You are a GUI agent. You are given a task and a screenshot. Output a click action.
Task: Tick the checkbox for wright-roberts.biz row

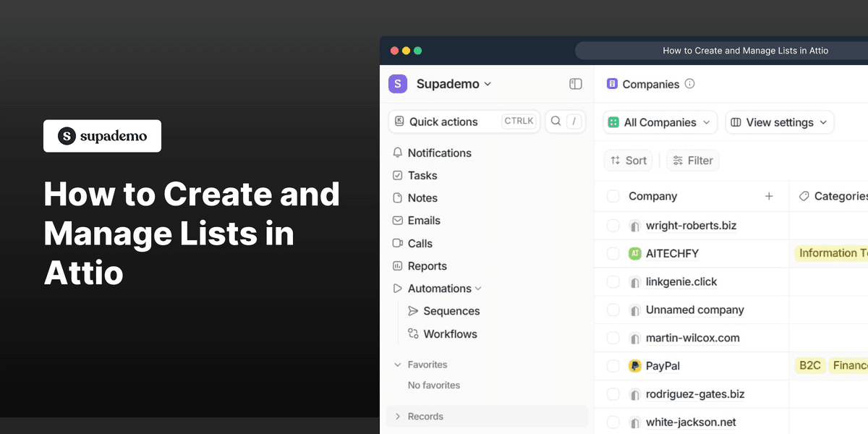[613, 225]
